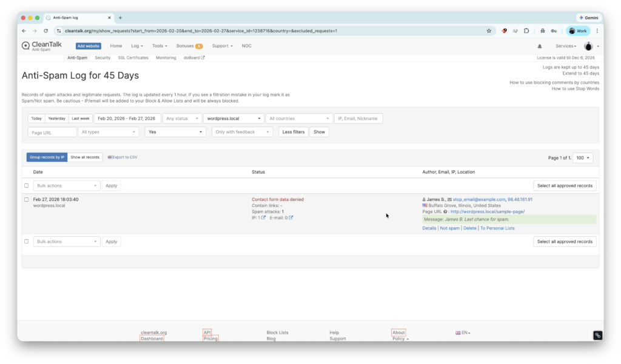Click the Page URL help icon
621x364 pixels.
click(445, 212)
